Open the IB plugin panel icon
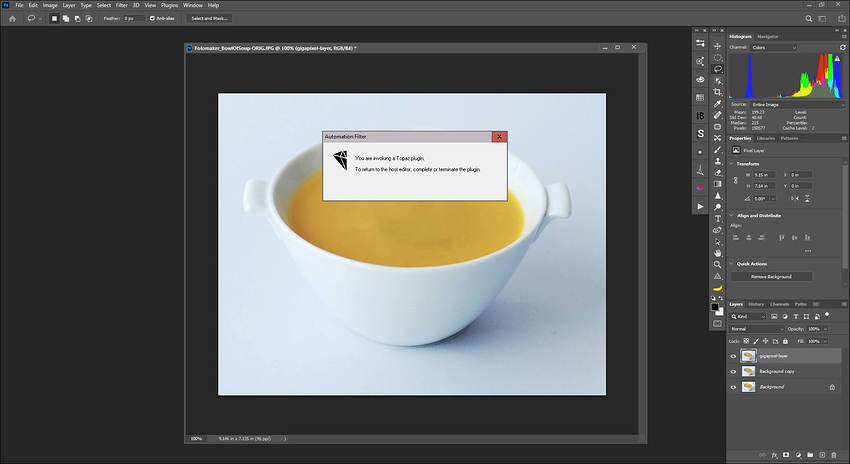850x464 pixels. tap(700, 116)
